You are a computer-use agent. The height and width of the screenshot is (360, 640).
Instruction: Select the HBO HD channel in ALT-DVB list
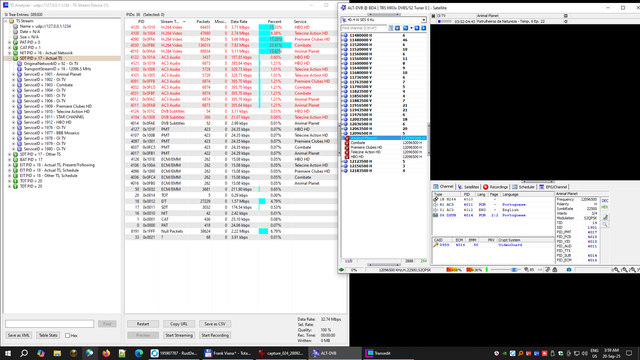pyautogui.click(x=384, y=157)
